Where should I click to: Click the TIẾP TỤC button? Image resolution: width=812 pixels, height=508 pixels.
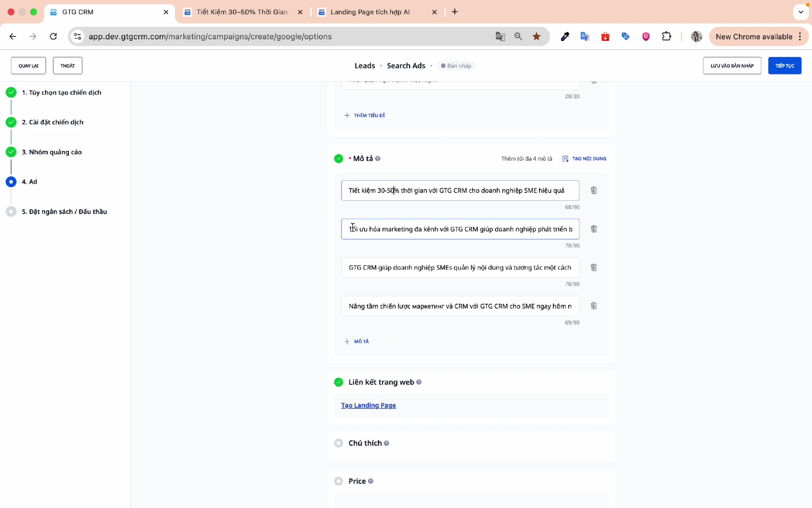click(785, 66)
